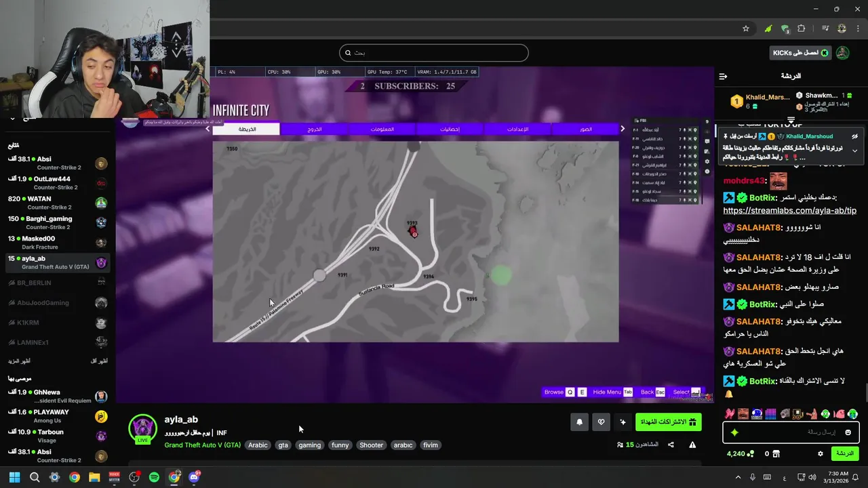The height and width of the screenshot is (488, 868).
Task: Open the streamlabs tip link in chat
Action: 789,211
